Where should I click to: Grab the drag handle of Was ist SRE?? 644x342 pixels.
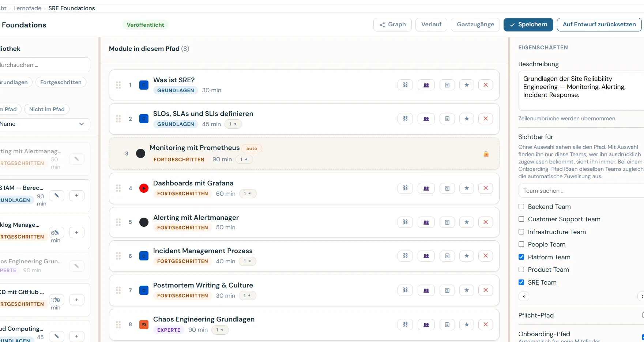(118, 85)
